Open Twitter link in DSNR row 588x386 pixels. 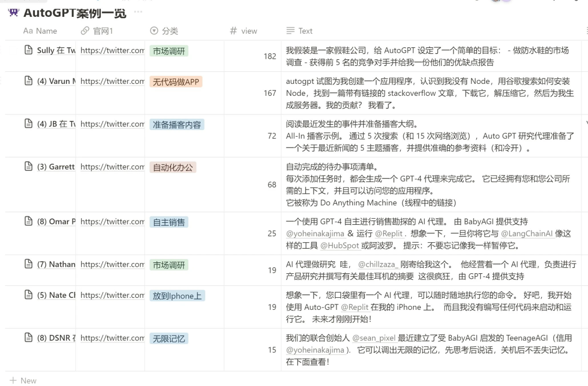113,338
